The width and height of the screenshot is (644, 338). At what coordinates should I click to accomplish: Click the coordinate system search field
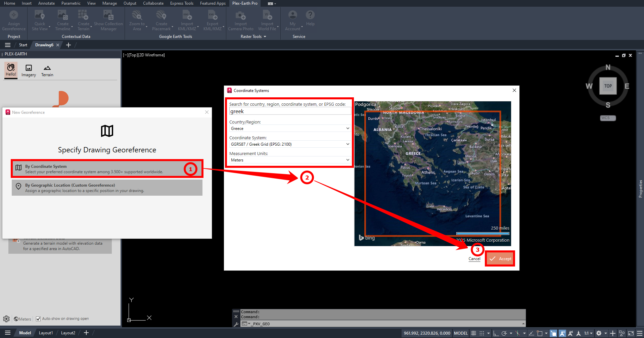click(290, 111)
